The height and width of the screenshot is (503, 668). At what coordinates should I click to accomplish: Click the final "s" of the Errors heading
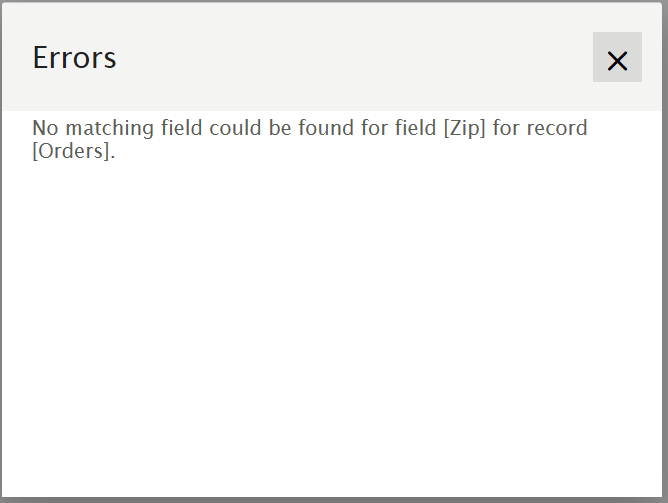click(x=110, y=59)
